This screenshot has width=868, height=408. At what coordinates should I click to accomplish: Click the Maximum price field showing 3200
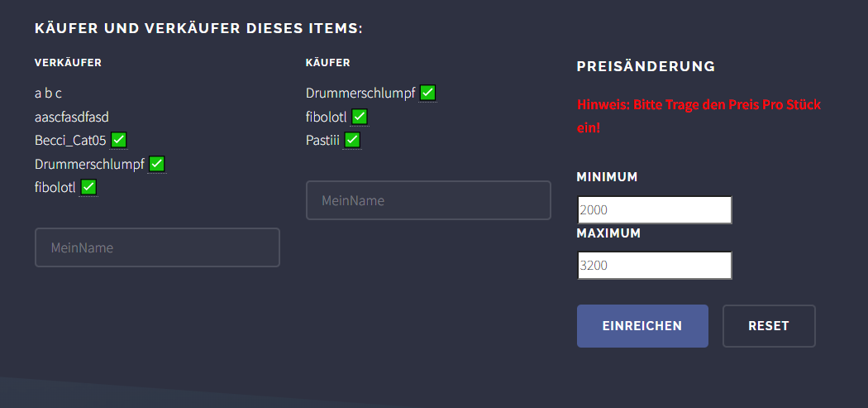[x=655, y=266]
